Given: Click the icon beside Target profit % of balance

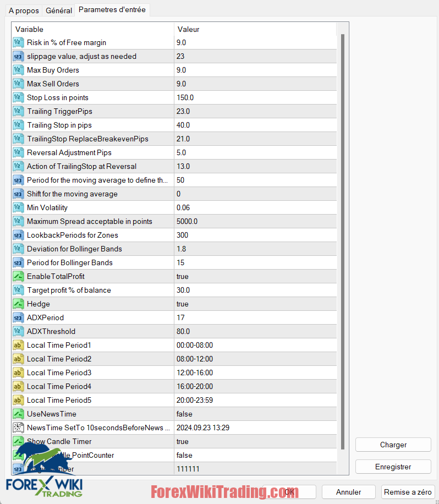Looking at the screenshot, I should [x=18, y=291].
